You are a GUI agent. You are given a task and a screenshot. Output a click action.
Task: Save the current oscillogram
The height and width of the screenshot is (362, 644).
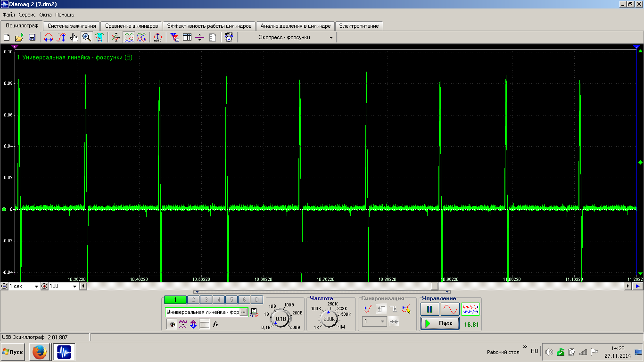point(32,37)
